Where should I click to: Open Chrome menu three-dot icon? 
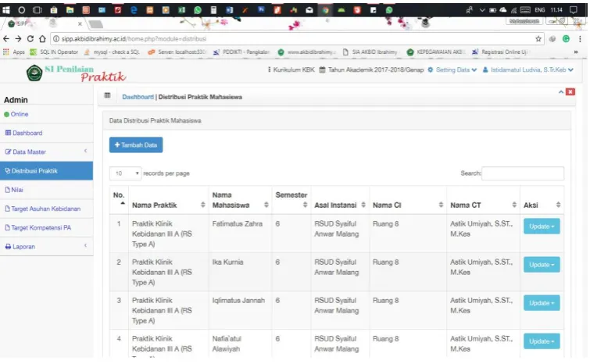(x=580, y=39)
